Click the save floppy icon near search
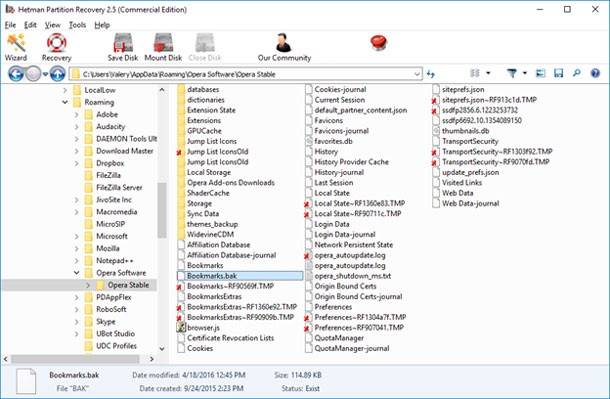Viewport: 610px width, 399px height. pos(559,73)
